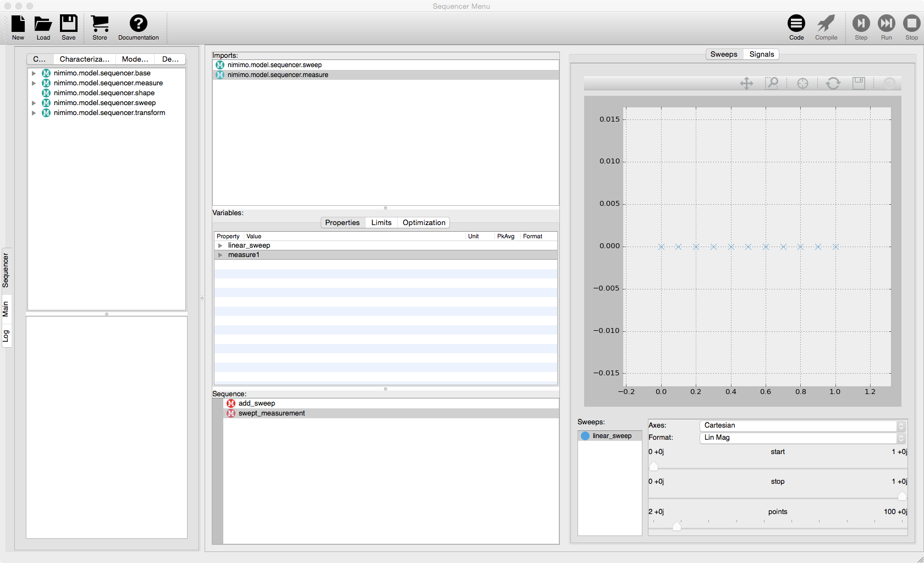Click the Step playback button
924x563 pixels.
(x=861, y=23)
